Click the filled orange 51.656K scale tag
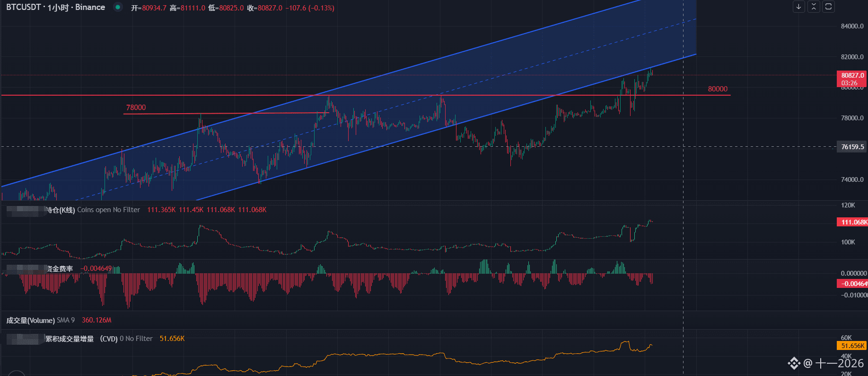Viewport: 868px width, 376px height. pyautogui.click(x=852, y=346)
